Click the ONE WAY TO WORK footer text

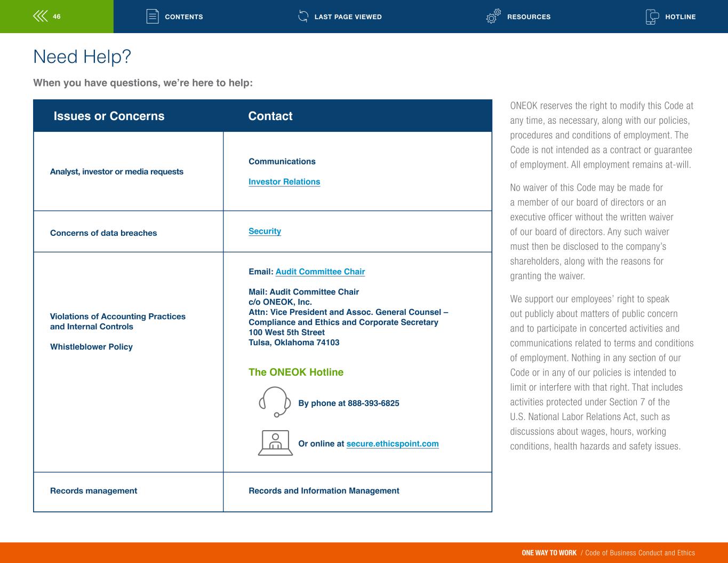(x=549, y=553)
